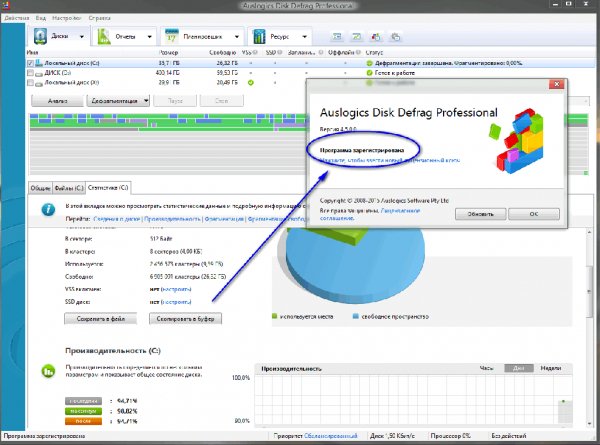Click Сохранить в файл button
The width and height of the screenshot is (600, 445).
pos(101,319)
